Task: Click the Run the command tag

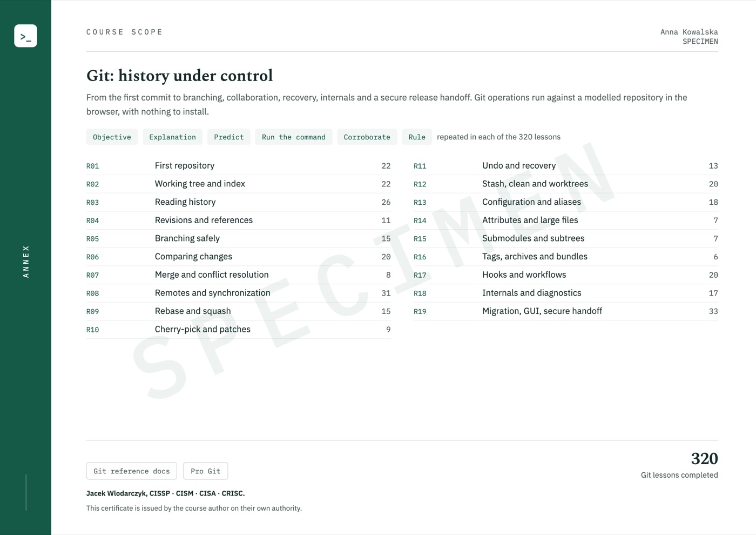Action: (294, 137)
